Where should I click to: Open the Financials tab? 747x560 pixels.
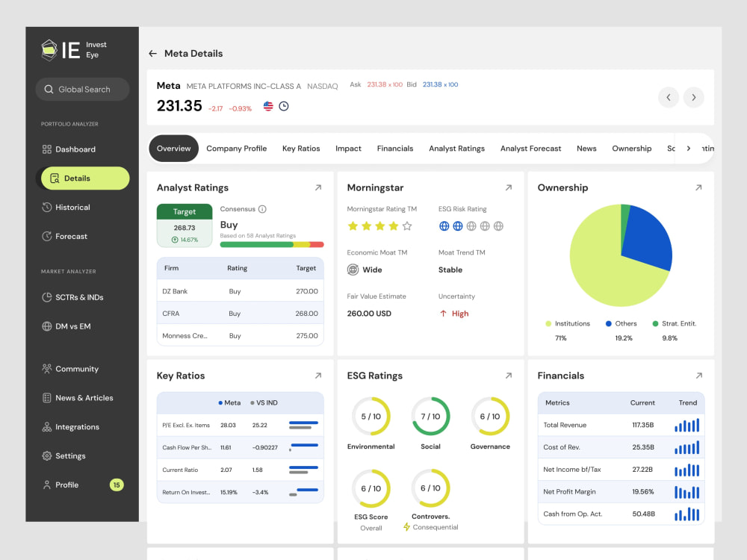(x=395, y=149)
